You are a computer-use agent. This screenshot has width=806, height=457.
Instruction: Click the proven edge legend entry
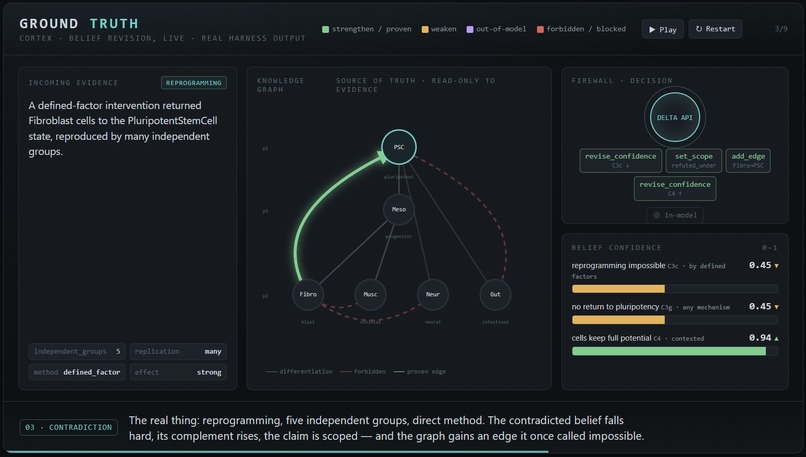pyautogui.click(x=419, y=372)
